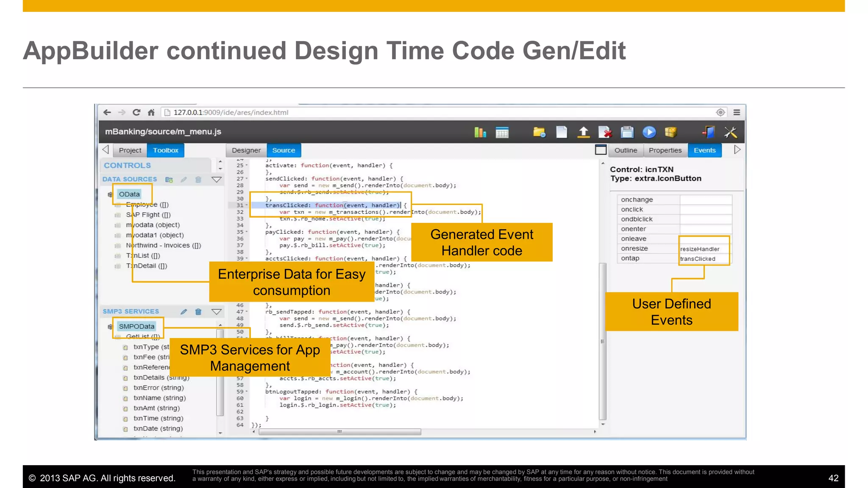Screen dimensions: 868x488
Task: Click the exit door icon in toolbar
Action: coord(709,133)
